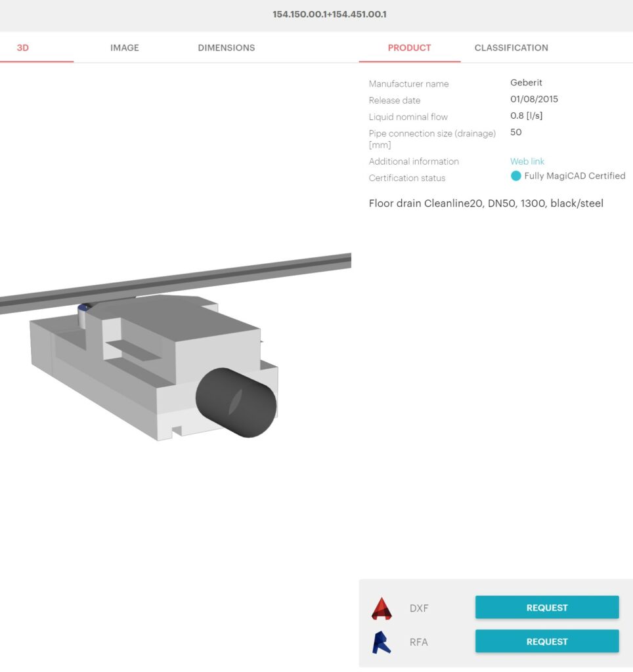
Task: Click the Manufacturer name label
Action: tap(408, 84)
